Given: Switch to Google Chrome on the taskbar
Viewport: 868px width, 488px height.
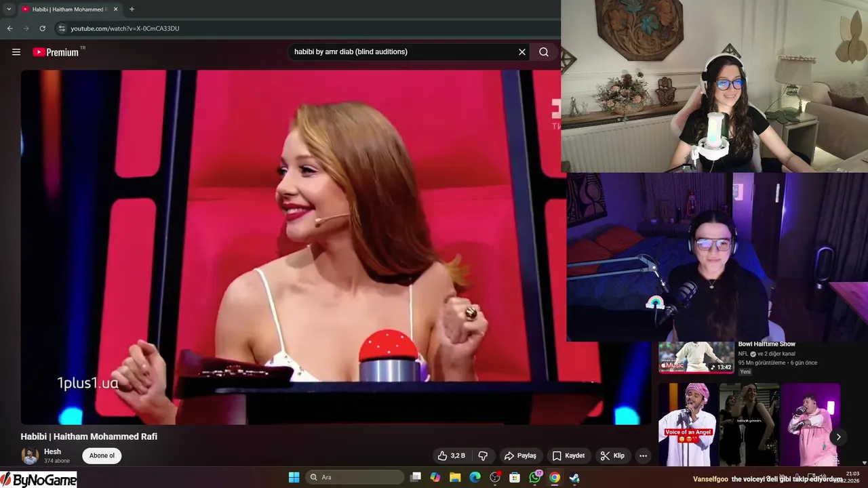Looking at the screenshot, I should coord(555,477).
